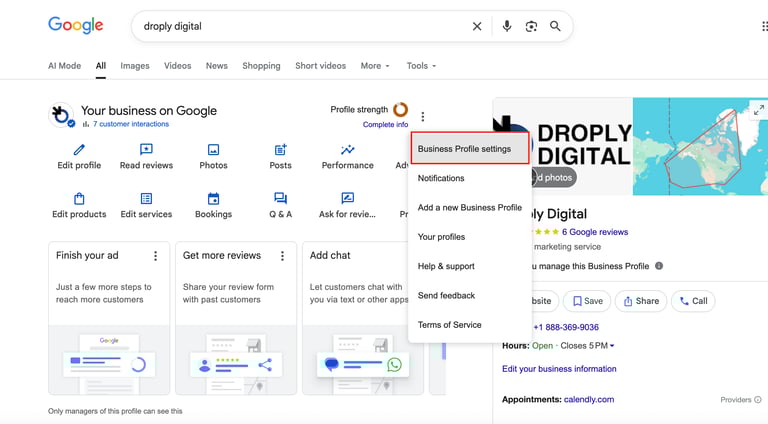768x424 pixels.
Task: Expand the map with the fullscreen arrows icon
Action: pos(759,110)
